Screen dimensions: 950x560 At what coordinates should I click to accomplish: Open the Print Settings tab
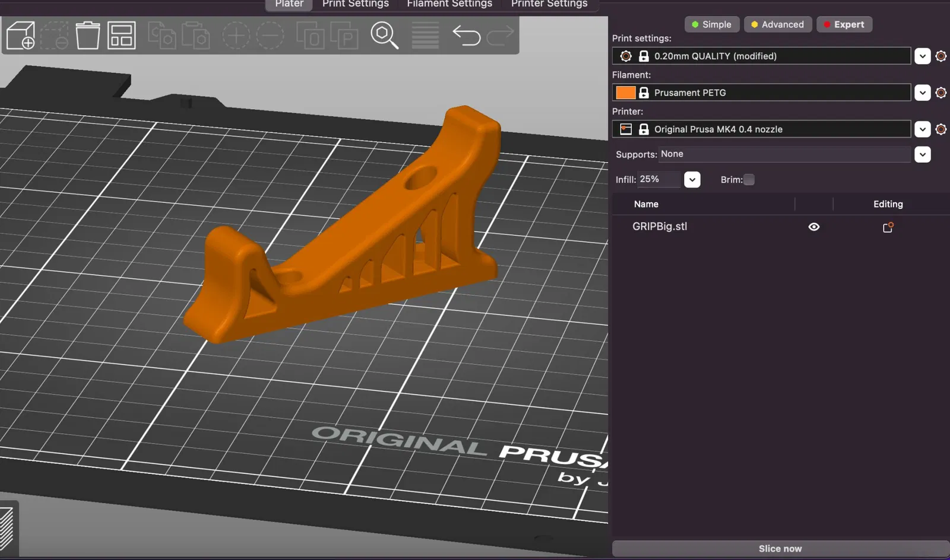356,4
